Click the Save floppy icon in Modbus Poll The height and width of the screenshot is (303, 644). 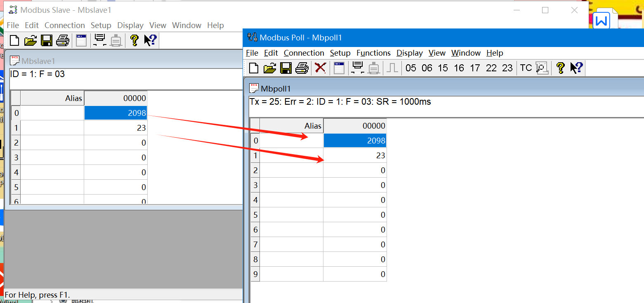coord(286,68)
